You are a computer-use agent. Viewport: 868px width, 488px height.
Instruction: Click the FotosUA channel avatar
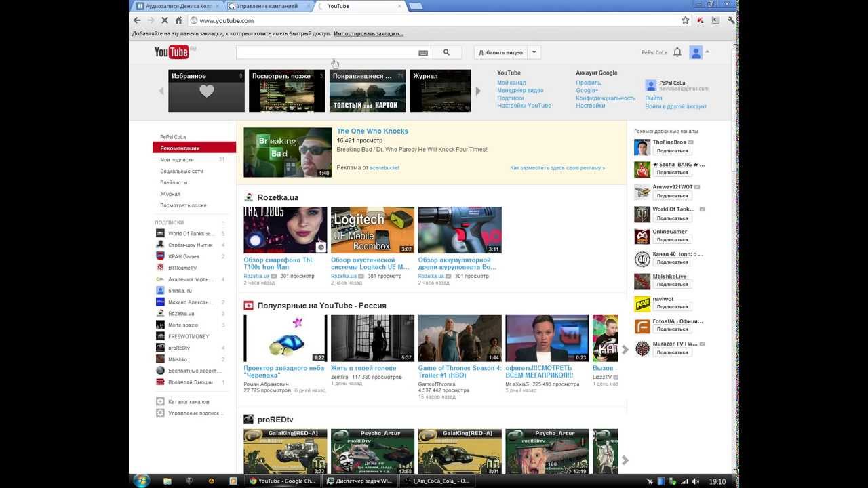(642, 326)
